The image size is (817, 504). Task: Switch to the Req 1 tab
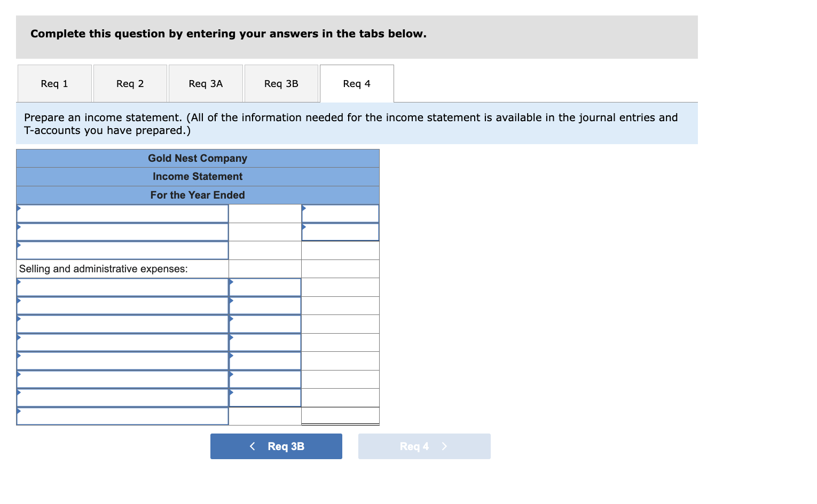(x=54, y=83)
